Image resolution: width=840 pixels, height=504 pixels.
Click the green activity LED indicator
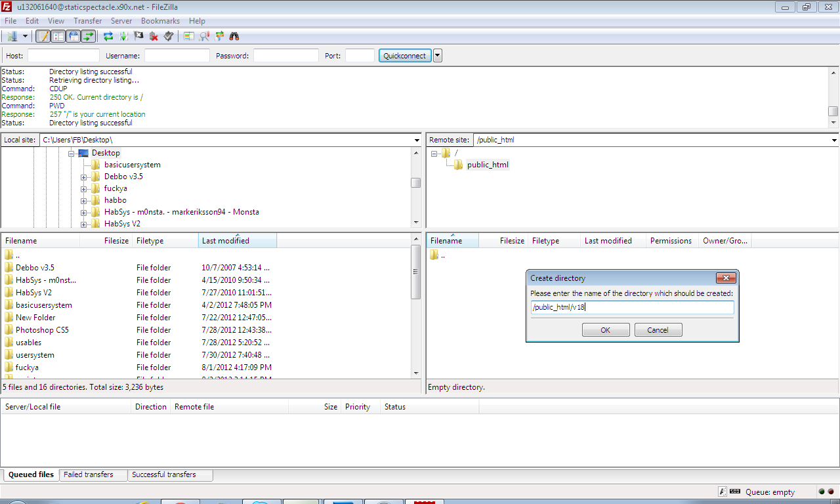[822, 492]
